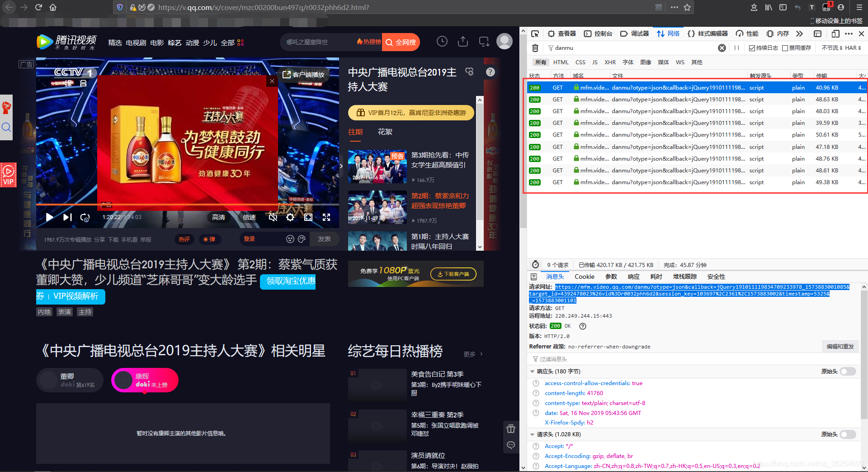Bookmark this page with star icon
The image size is (868, 472).
tap(687, 7)
